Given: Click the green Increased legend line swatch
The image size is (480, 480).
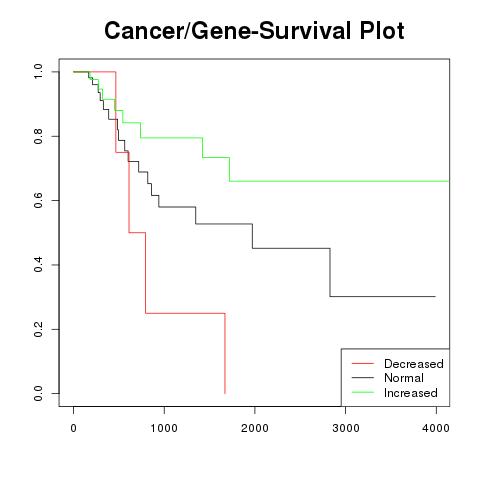Looking at the screenshot, I should (363, 392).
